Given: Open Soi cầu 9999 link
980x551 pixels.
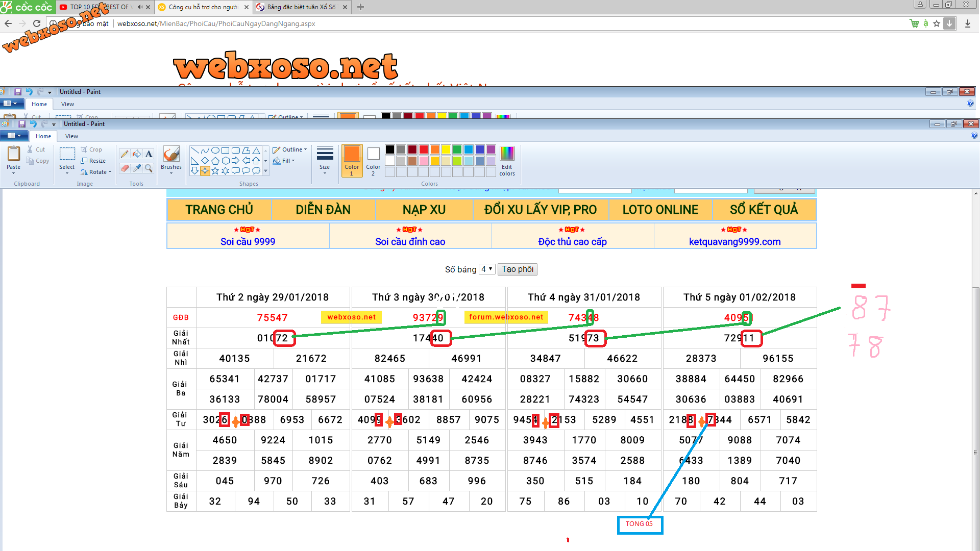Looking at the screenshot, I should click(248, 241).
